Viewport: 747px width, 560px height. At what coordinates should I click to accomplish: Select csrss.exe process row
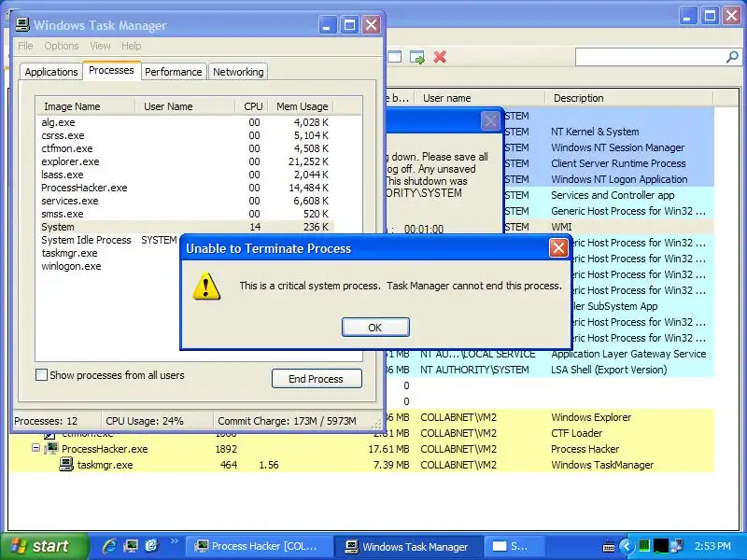[x=185, y=135]
